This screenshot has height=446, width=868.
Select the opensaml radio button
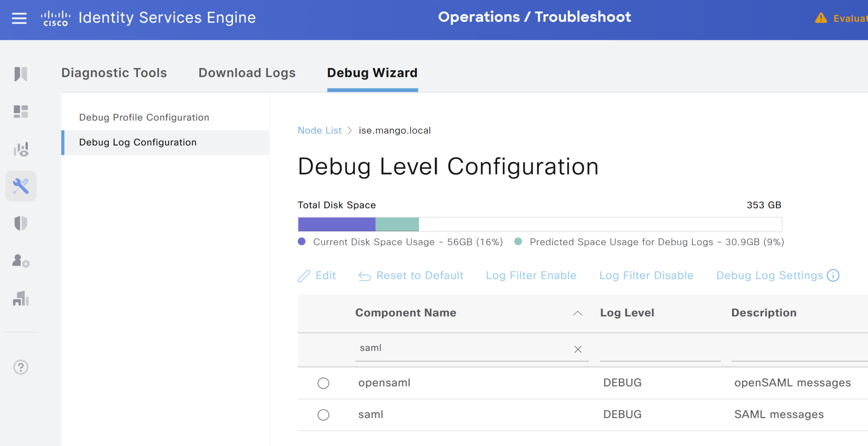tap(323, 383)
